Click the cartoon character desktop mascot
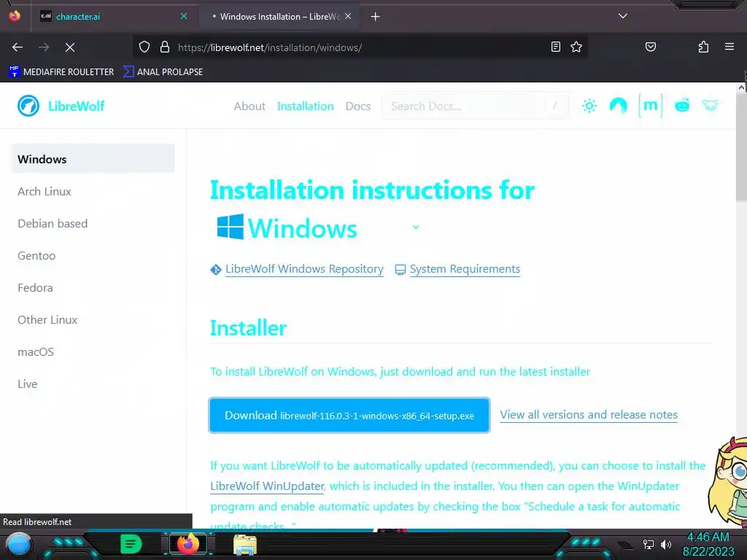 click(728, 482)
